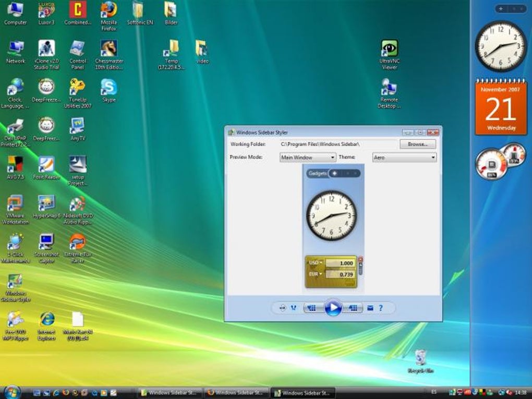This screenshot has width=532, height=399.
Task: Select the Recycle Bin desktop icon
Action: pos(420,361)
